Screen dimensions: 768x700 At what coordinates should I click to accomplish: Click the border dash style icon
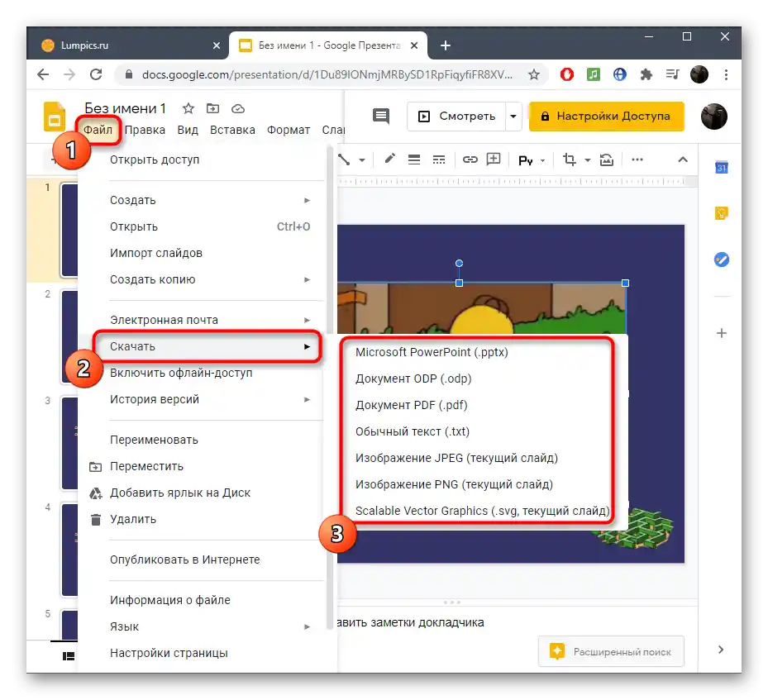coord(439,160)
